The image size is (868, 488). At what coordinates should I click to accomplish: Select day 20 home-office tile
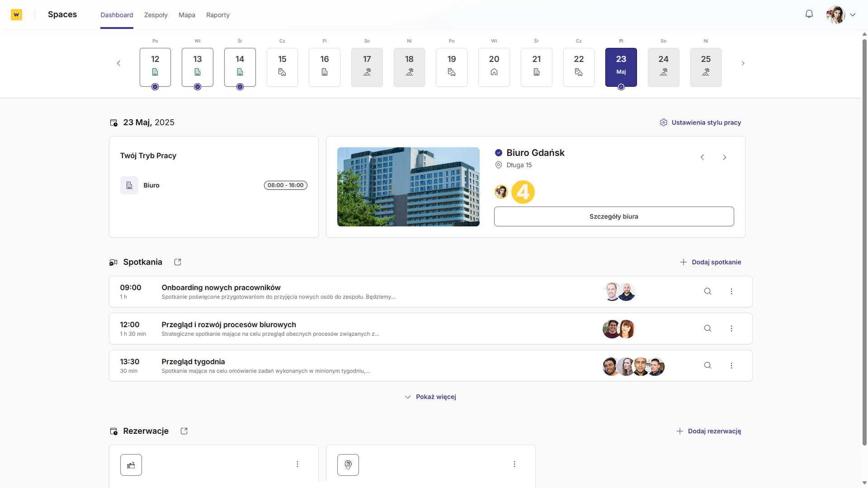coord(494,67)
